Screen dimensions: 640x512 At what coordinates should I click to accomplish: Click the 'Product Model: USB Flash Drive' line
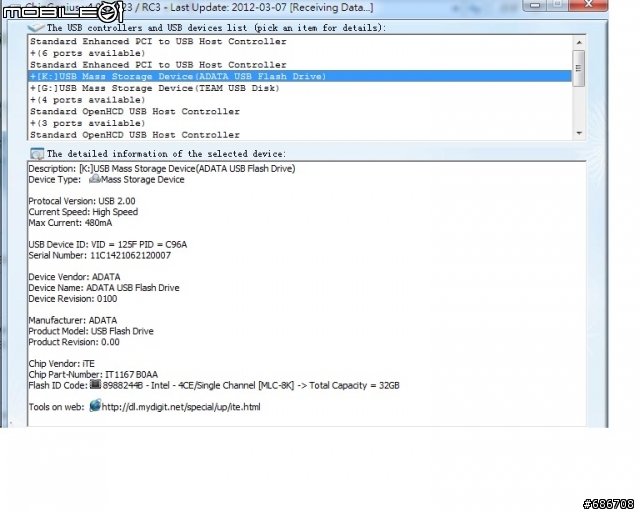pyautogui.click(x=91, y=331)
